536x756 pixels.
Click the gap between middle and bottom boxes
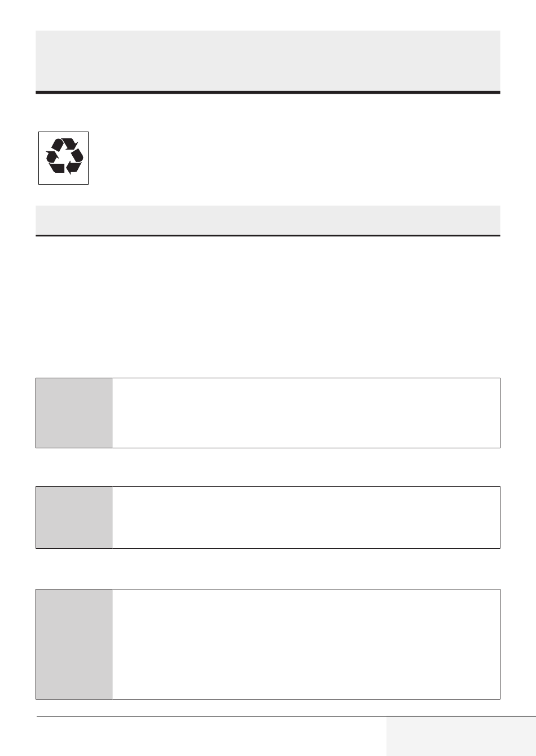267,569
